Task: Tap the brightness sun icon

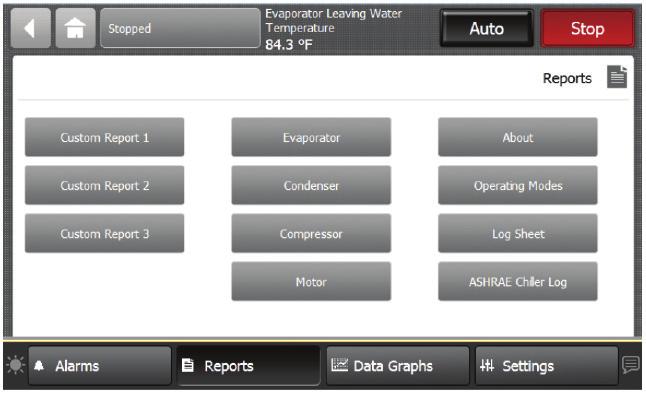Action: pos(16,365)
